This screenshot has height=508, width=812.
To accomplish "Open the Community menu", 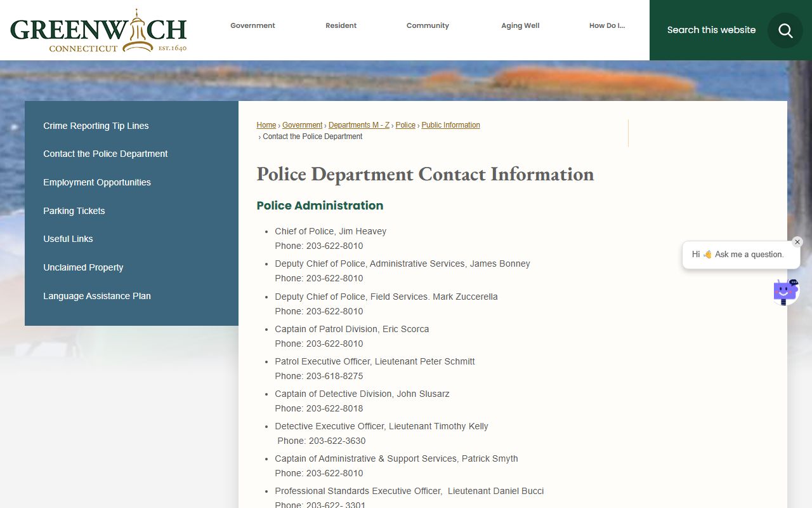I will 428,26.
